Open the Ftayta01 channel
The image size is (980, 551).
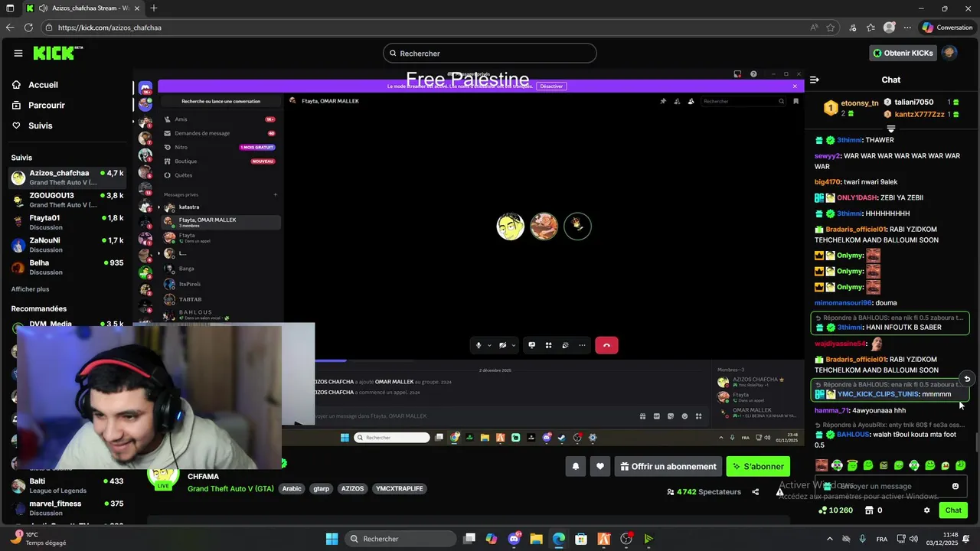(x=67, y=222)
